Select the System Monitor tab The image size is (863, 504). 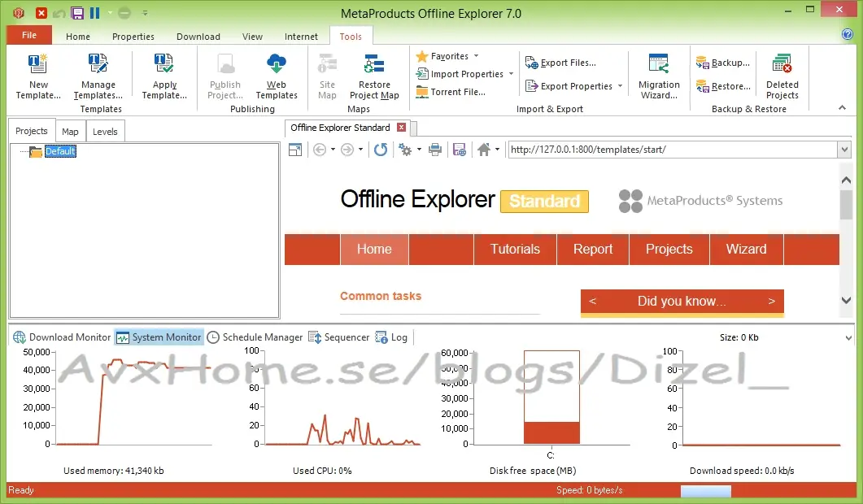[x=159, y=337]
